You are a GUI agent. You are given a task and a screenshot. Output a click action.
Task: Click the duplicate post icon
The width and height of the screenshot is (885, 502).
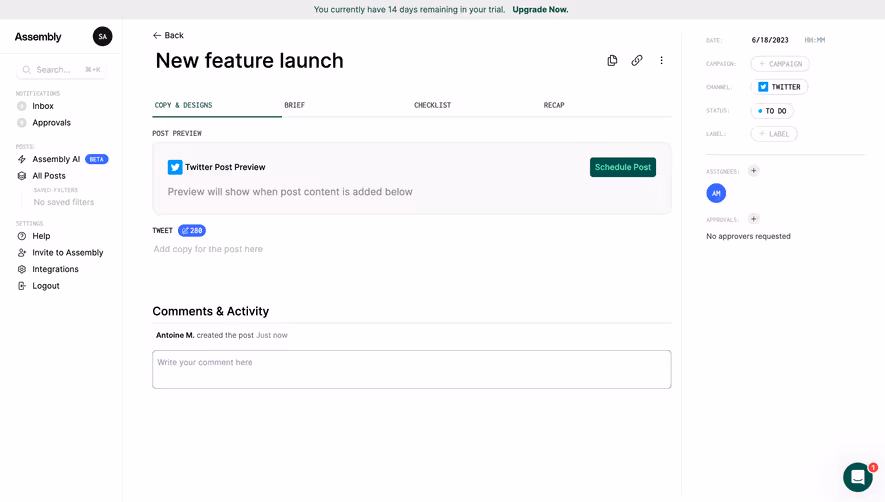[612, 60]
